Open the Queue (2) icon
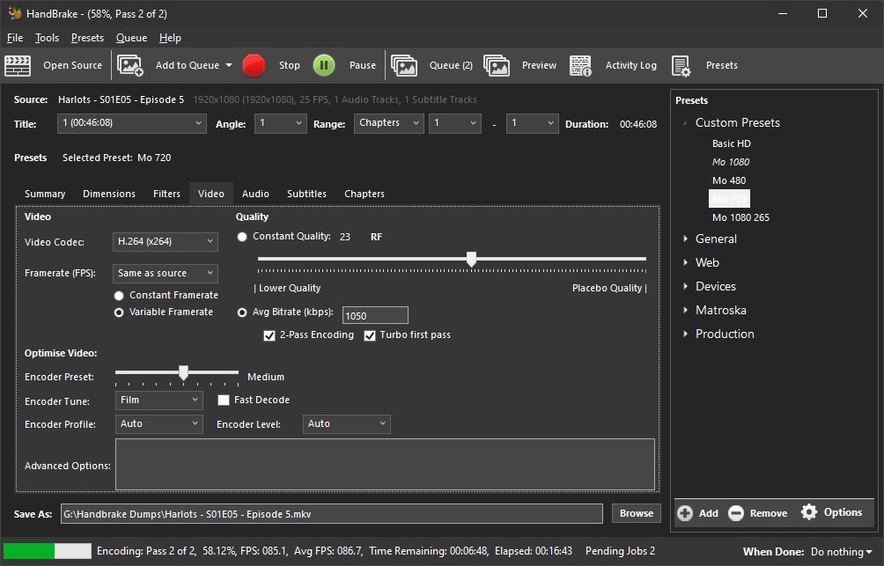This screenshot has width=884, height=566. [404, 66]
